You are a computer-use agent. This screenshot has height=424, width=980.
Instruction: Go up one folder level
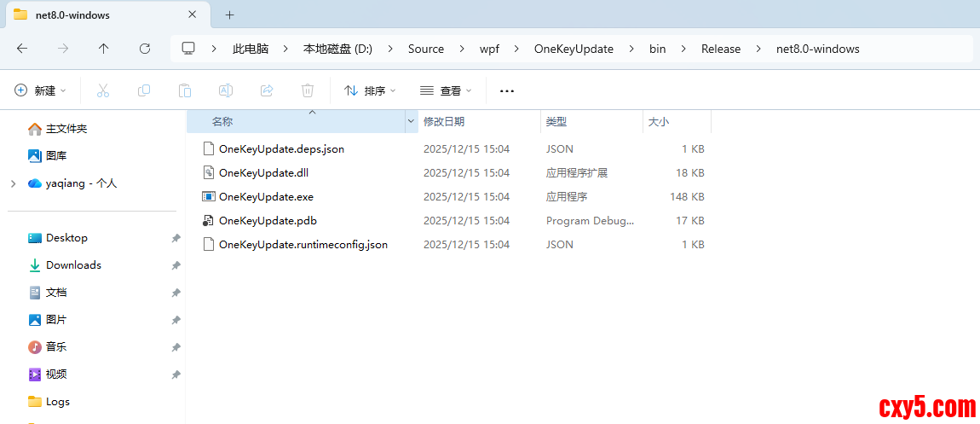104,49
